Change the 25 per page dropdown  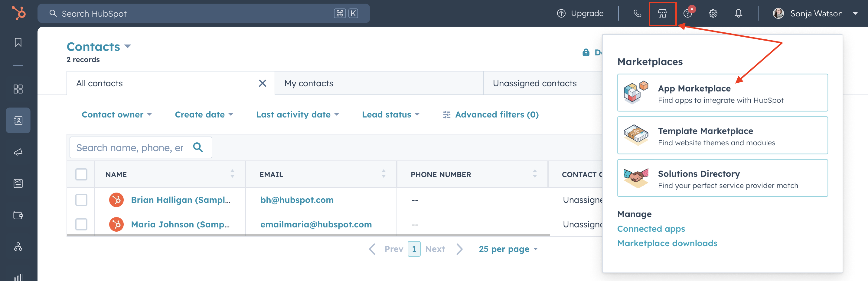508,249
